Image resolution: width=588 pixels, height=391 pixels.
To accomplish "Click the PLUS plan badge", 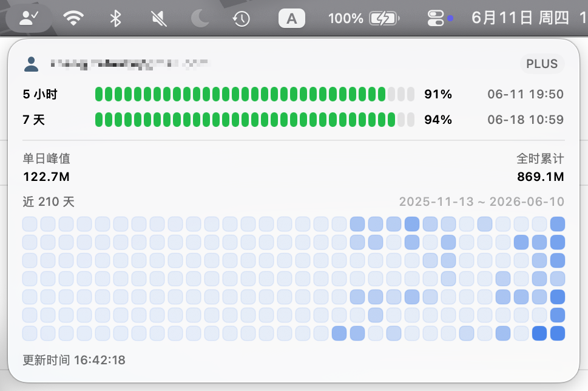I will (542, 64).
